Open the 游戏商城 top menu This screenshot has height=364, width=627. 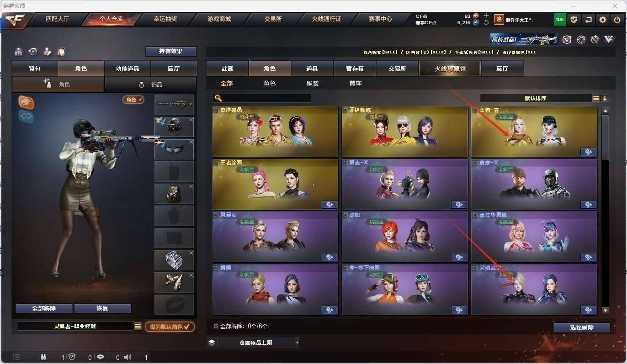click(219, 19)
